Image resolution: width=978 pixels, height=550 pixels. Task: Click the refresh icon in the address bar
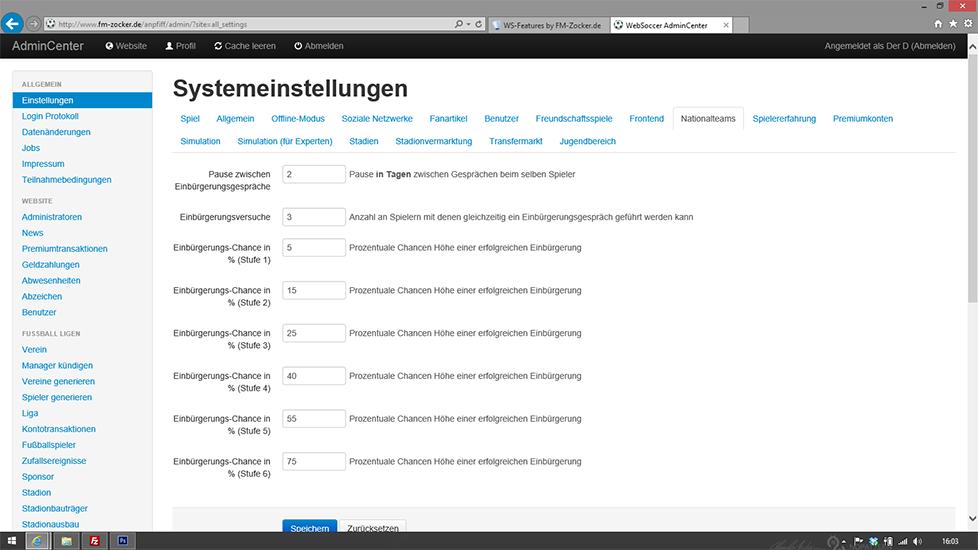click(x=479, y=23)
